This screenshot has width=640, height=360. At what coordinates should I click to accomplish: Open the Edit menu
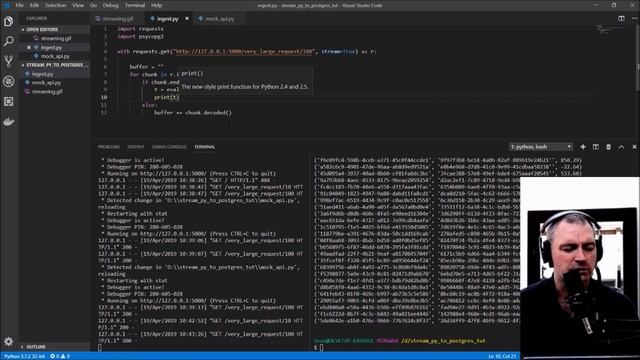click(34, 5)
